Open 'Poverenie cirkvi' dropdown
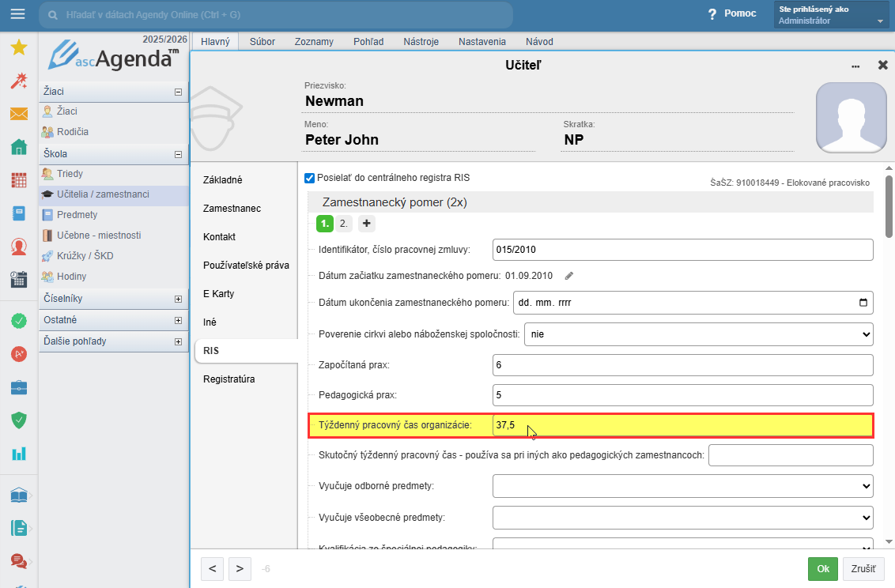The height and width of the screenshot is (588, 895). (698, 334)
